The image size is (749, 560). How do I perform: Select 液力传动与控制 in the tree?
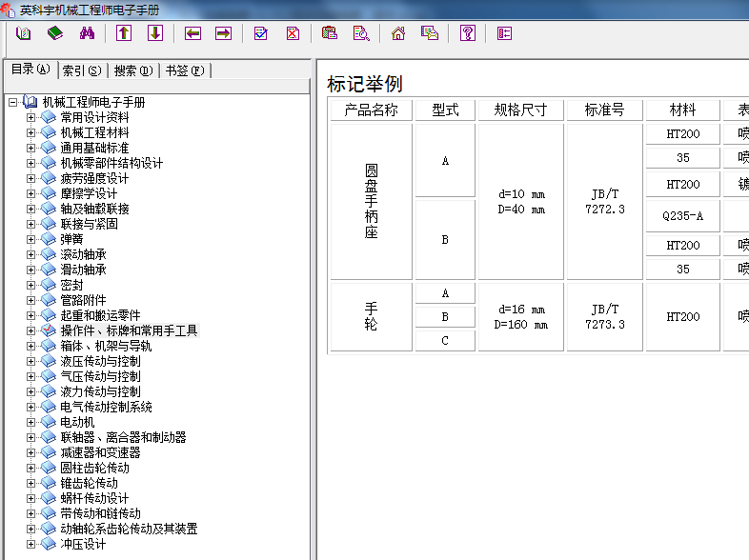point(100,392)
